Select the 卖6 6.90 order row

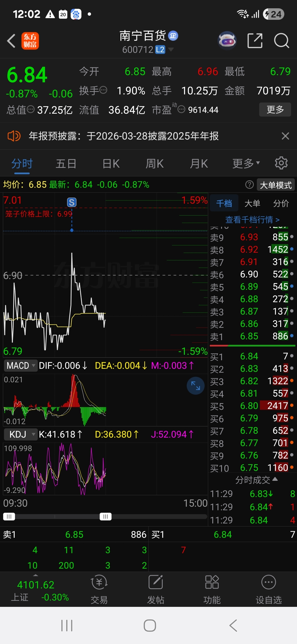point(252,274)
